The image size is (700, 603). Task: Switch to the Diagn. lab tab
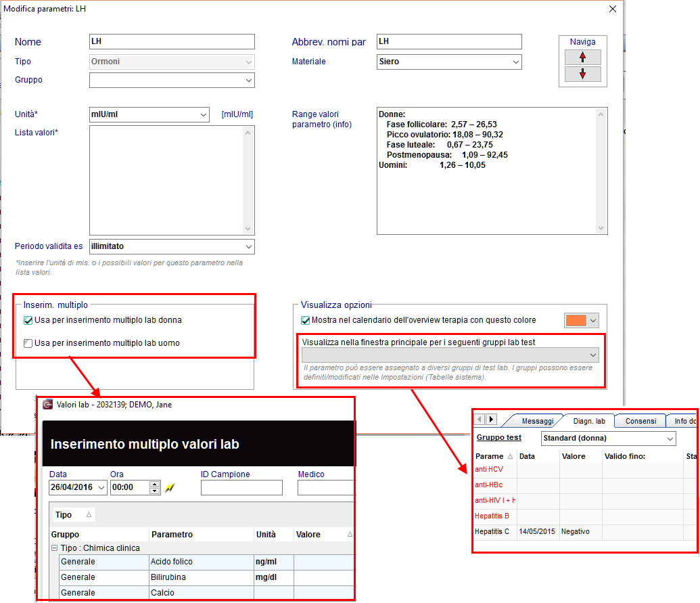[589, 421]
